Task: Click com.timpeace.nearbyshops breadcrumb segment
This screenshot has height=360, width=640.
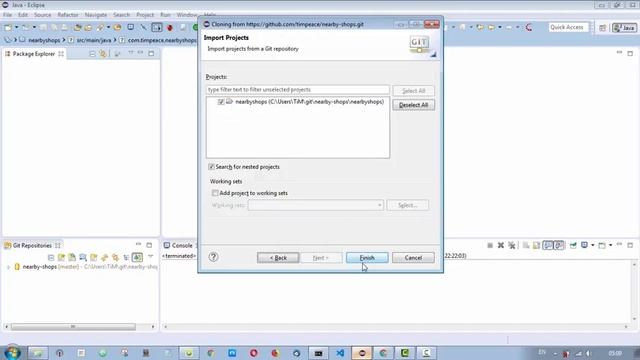Action: click(x=162, y=40)
